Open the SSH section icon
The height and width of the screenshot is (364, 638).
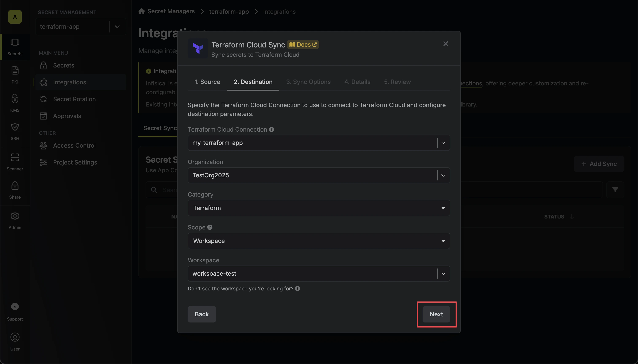[15, 132]
